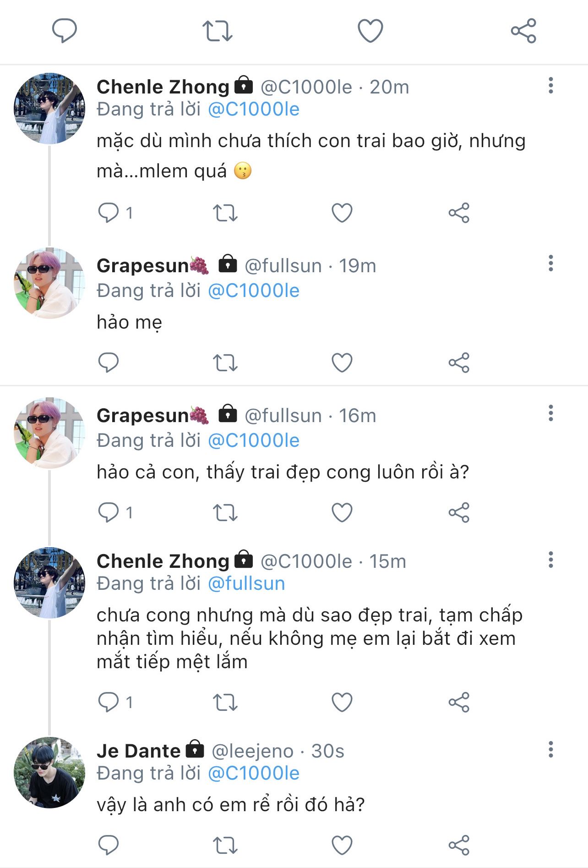This screenshot has width=588, height=868.
Task: Retweet Chenle's "chưa cong" tweet
Action: 225,702
